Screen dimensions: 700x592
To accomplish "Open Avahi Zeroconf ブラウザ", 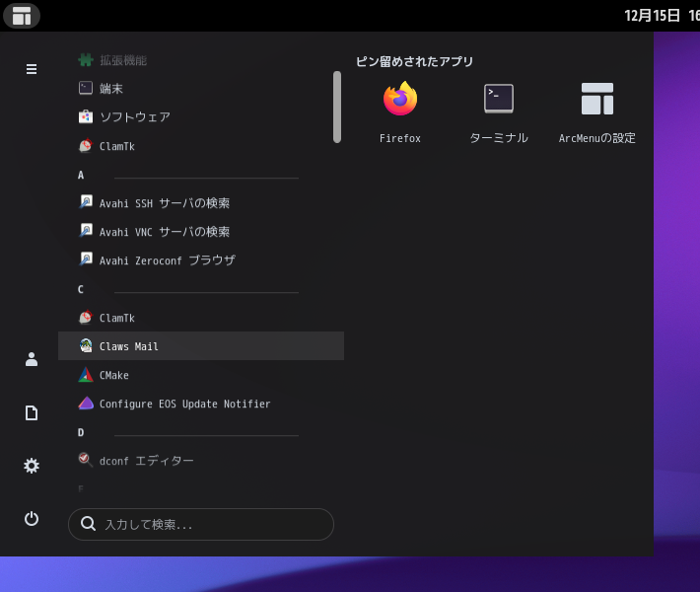I will point(201,260).
